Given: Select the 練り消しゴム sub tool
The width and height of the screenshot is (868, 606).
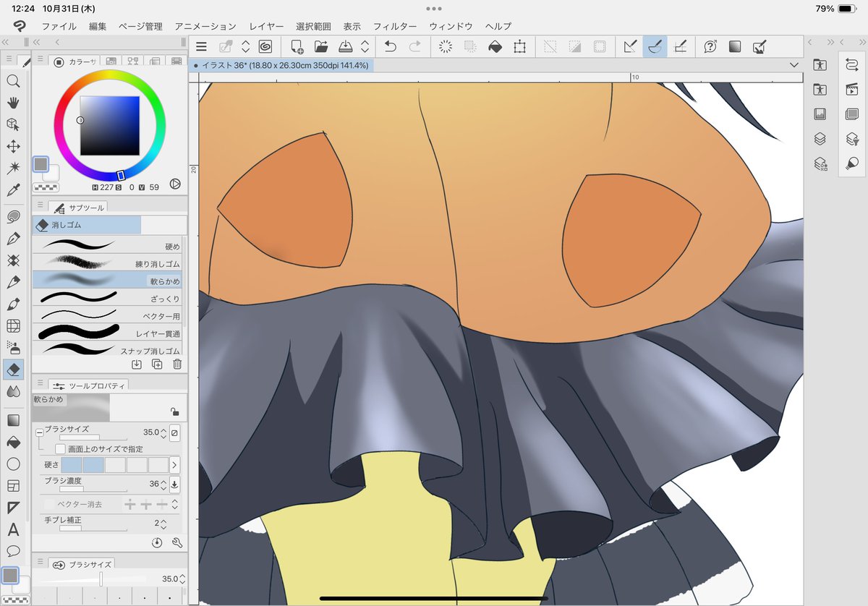Looking at the screenshot, I should [107, 263].
